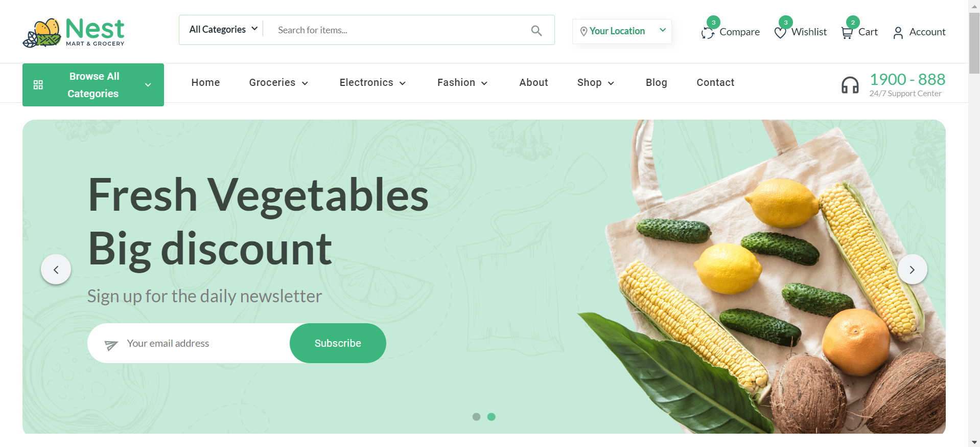Screen dimensions: 980x447
Task: Advance to next slide arrow
Action: (x=912, y=270)
